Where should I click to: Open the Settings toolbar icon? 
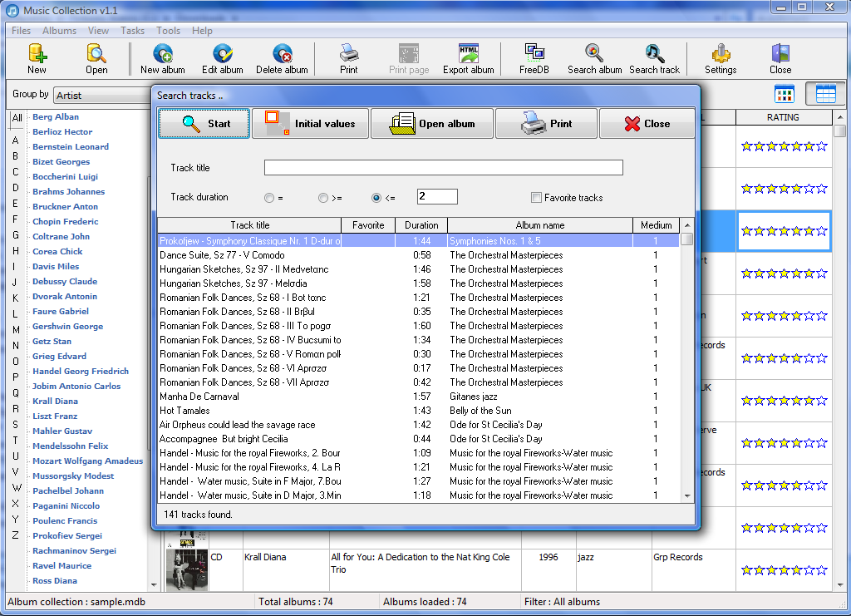[720, 58]
